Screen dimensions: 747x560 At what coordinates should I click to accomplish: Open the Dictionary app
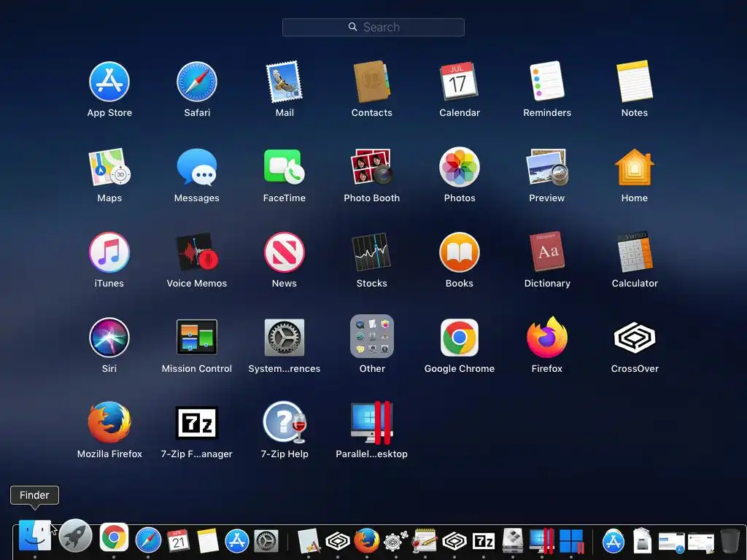pyautogui.click(x=547, y=252)
